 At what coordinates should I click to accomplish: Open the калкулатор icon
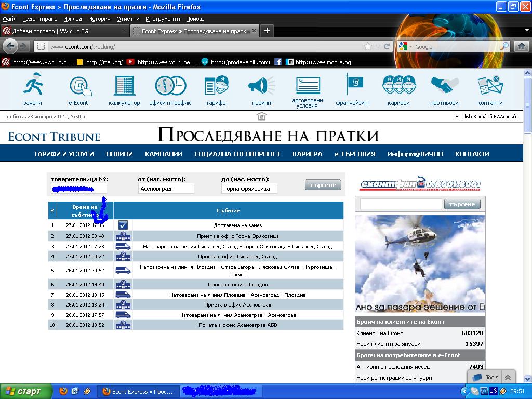pos(124,85)
